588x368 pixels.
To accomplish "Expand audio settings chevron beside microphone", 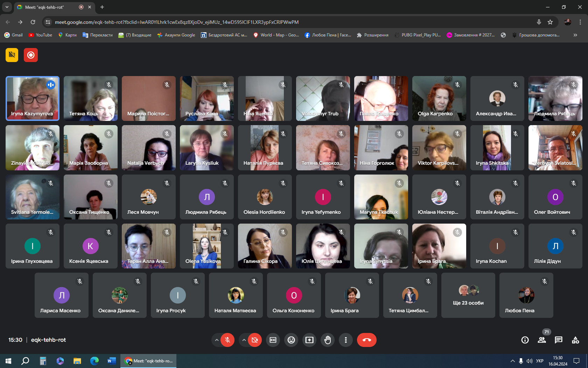I will 217,340.
